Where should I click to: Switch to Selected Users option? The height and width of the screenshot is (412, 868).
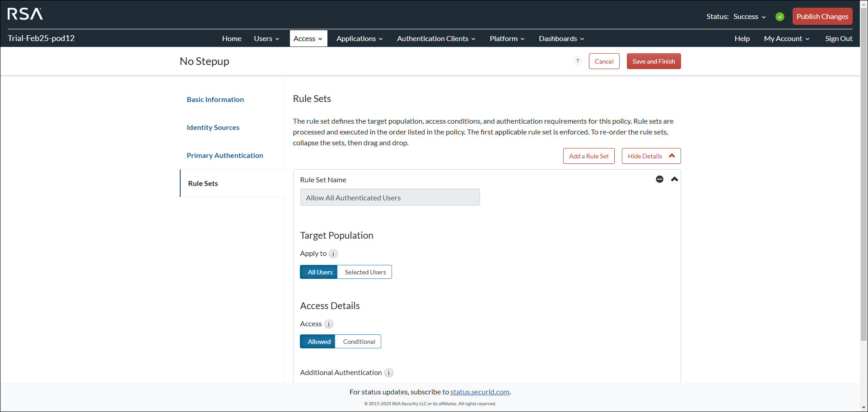tap(365, 272)
